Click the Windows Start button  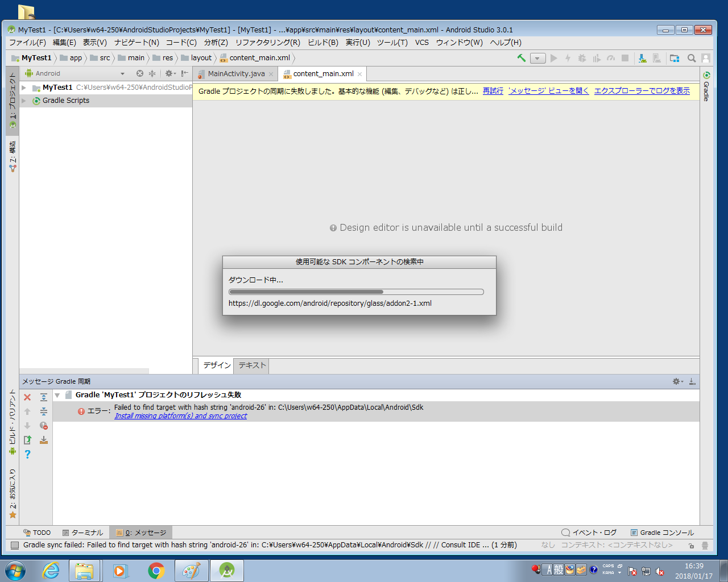click(15, 571)
